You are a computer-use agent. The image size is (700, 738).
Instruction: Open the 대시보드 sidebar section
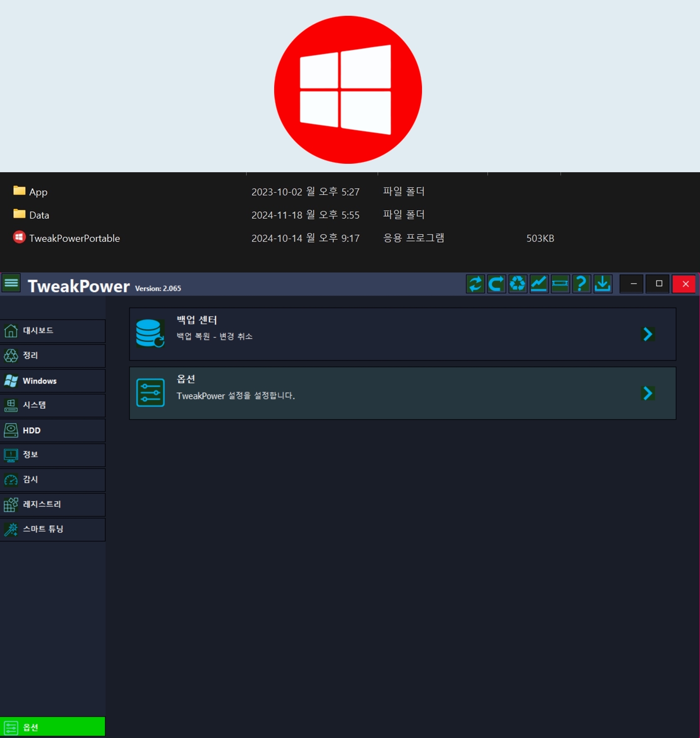pyautogui.click(x=52, y=331)
